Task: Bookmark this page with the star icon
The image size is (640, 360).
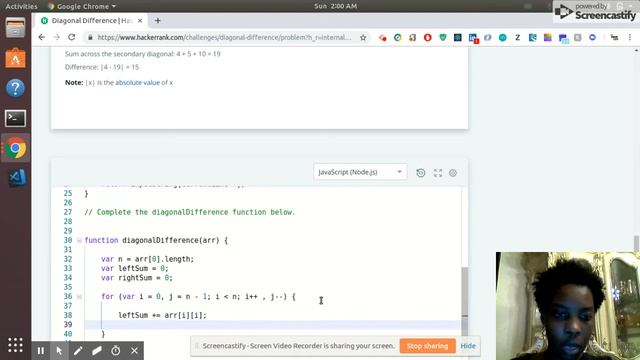Action: [363, 38]
